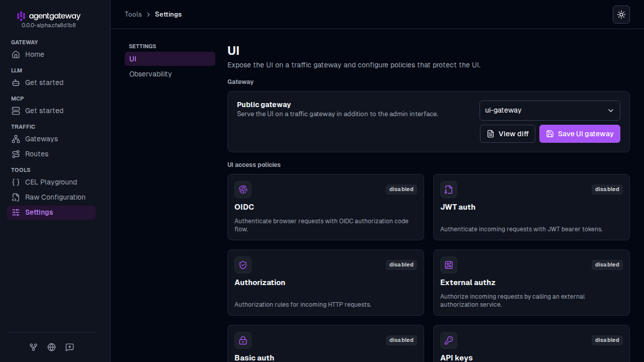Click the footer globe icon

pos(51,347)
